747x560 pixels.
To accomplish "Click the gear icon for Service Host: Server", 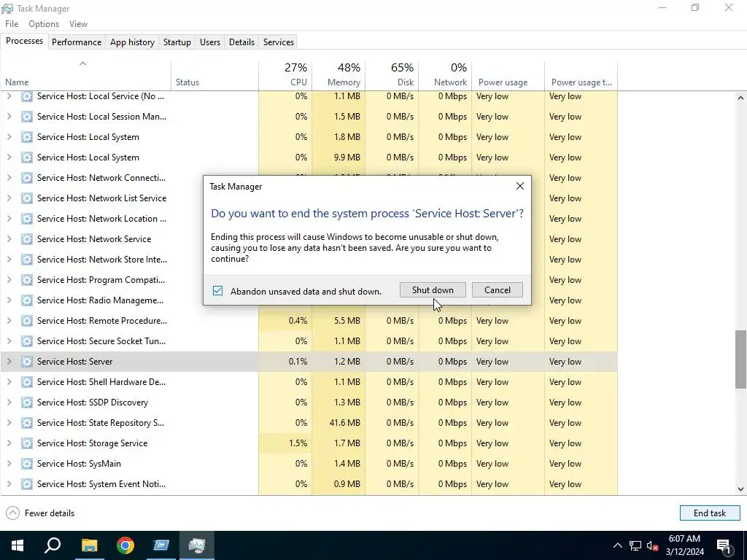I will pyautogui.click(x=27, y=362).
